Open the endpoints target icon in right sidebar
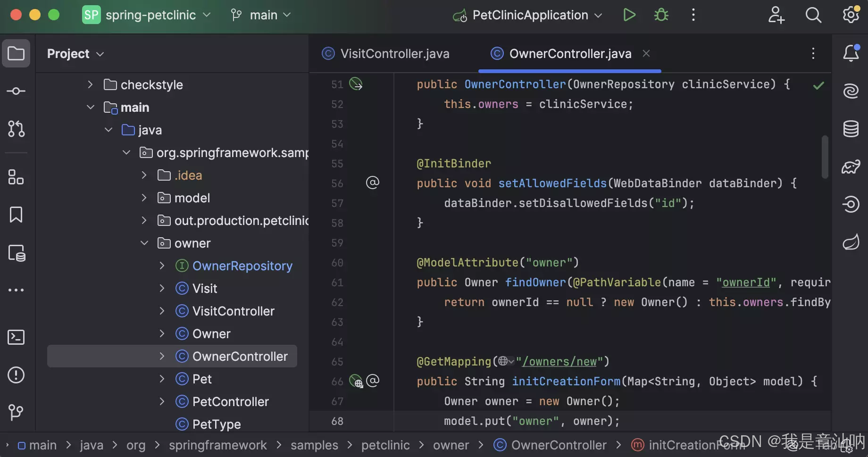 click(x=851, y=204)
